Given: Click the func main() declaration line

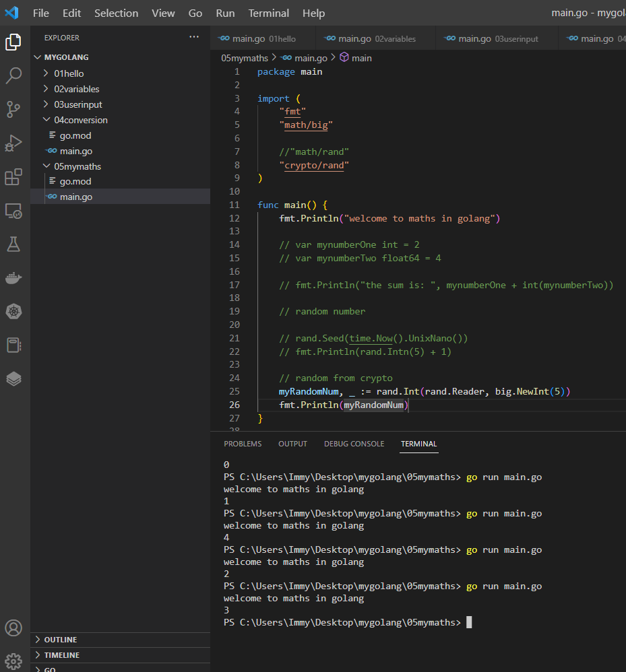Looking at the screenshot, I should [x=292, y=205].
